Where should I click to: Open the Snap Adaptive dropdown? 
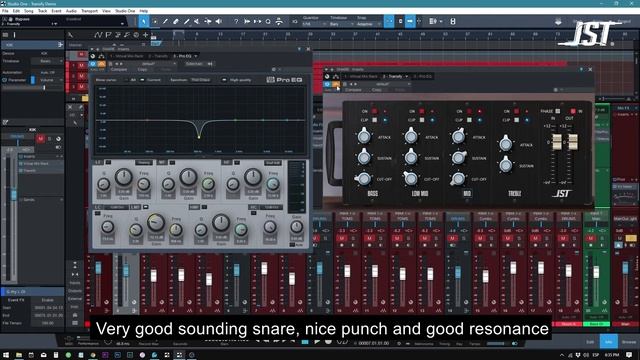[x=369, y=24]
